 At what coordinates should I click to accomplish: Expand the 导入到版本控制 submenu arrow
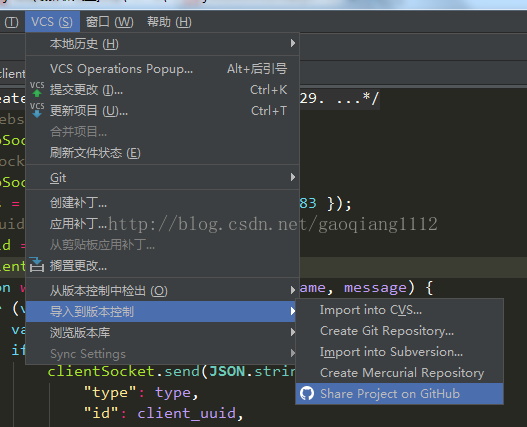point(293,311)
